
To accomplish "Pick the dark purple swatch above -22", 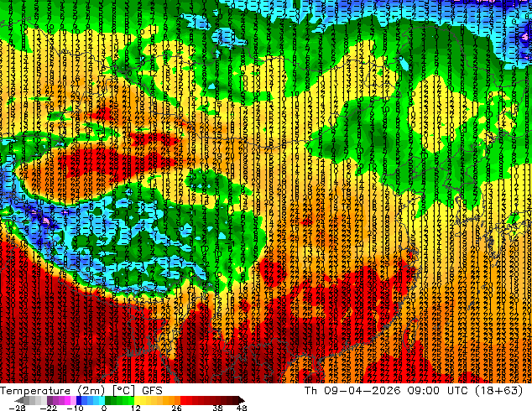I will 50,400.
